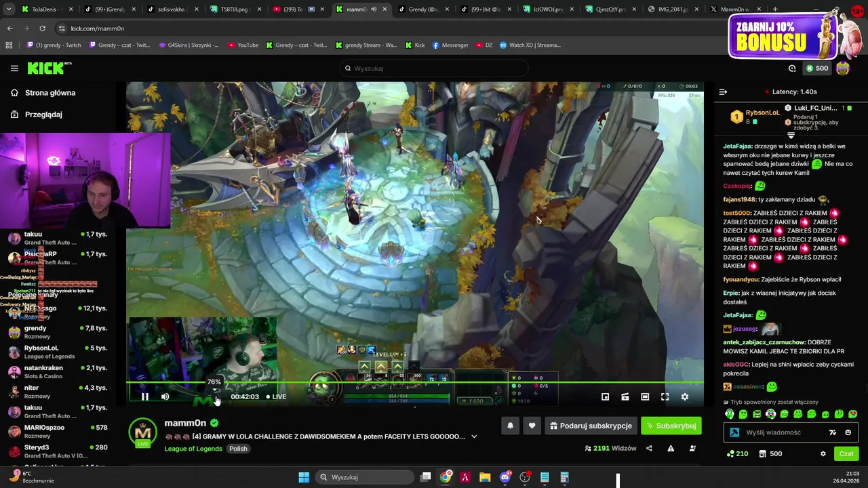Screen dimensions: 868x488
Task: Mute the stream using the speaker icon
Action: coord(165,396)
